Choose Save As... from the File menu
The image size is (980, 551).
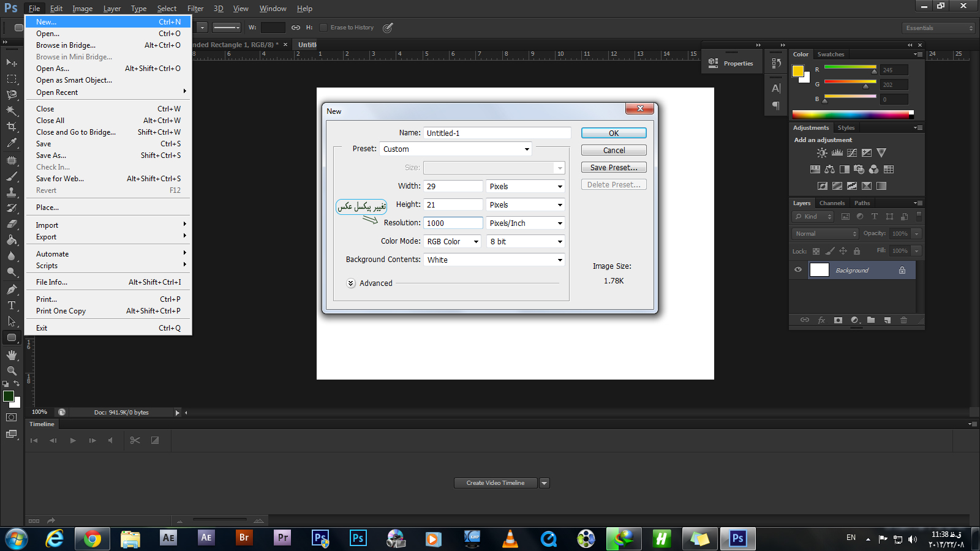[x=108, y=156]
